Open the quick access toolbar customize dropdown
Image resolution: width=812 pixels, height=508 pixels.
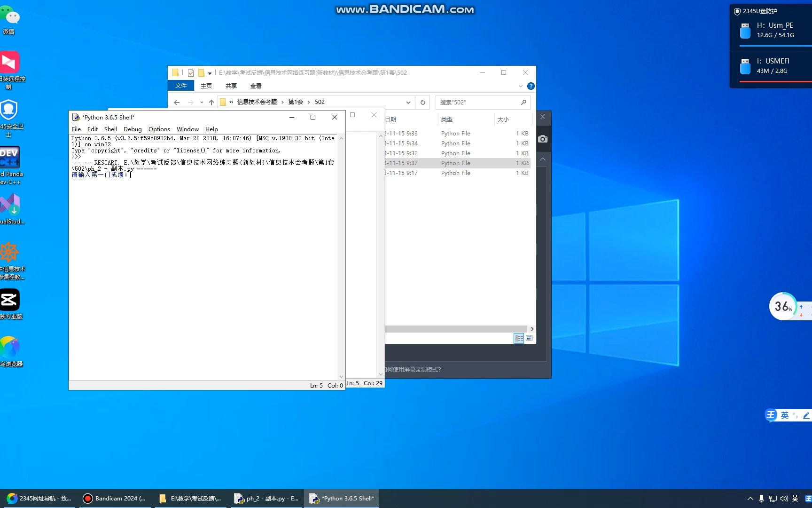(x=210, y=73)
